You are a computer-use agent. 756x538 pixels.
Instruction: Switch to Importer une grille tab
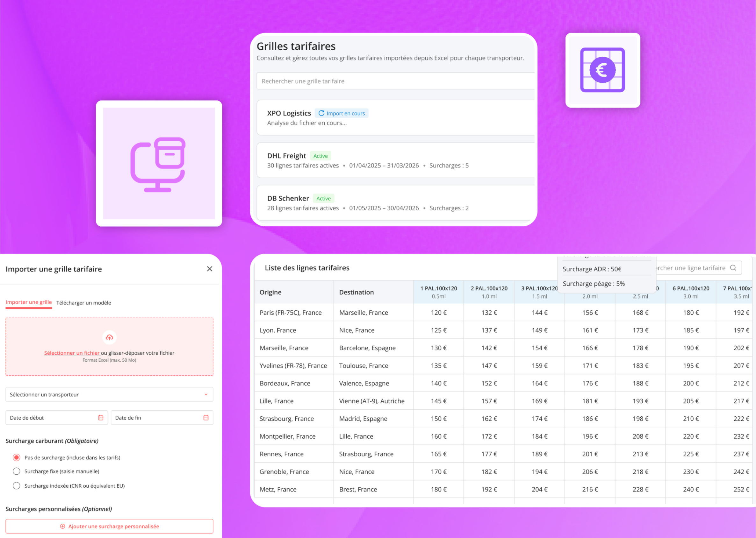(28, 302)
